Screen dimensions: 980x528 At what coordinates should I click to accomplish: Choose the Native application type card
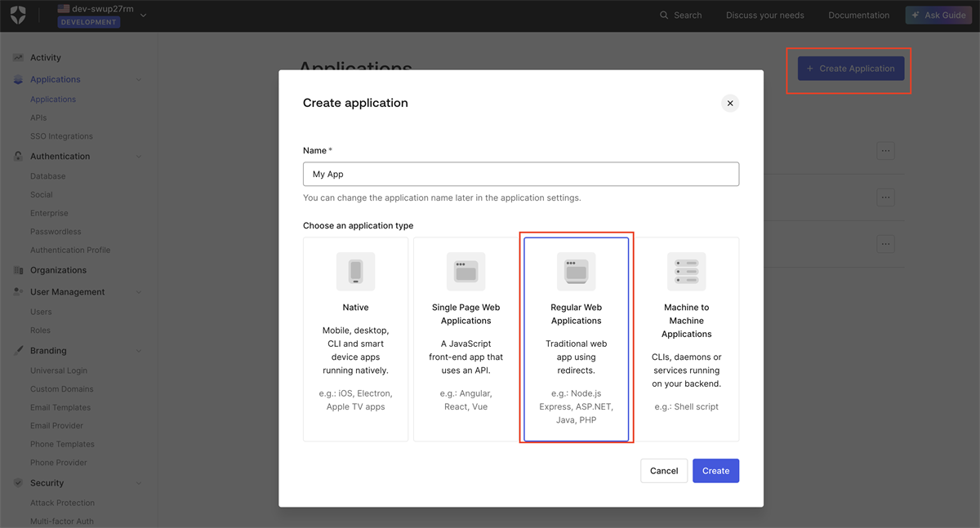[355, 339]
